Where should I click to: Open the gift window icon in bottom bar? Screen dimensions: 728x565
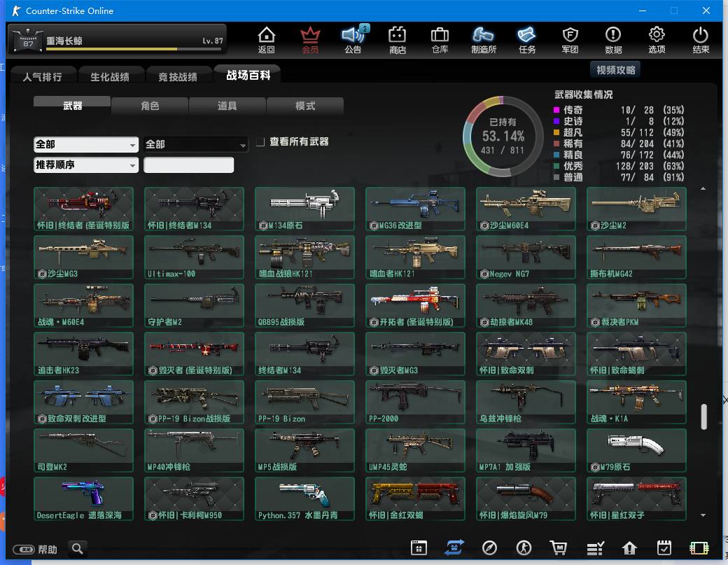(419, 547)
